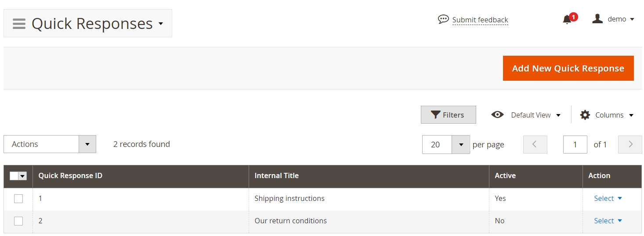
Task: Click the eye icon for Default View
Action: click(497, 114)
